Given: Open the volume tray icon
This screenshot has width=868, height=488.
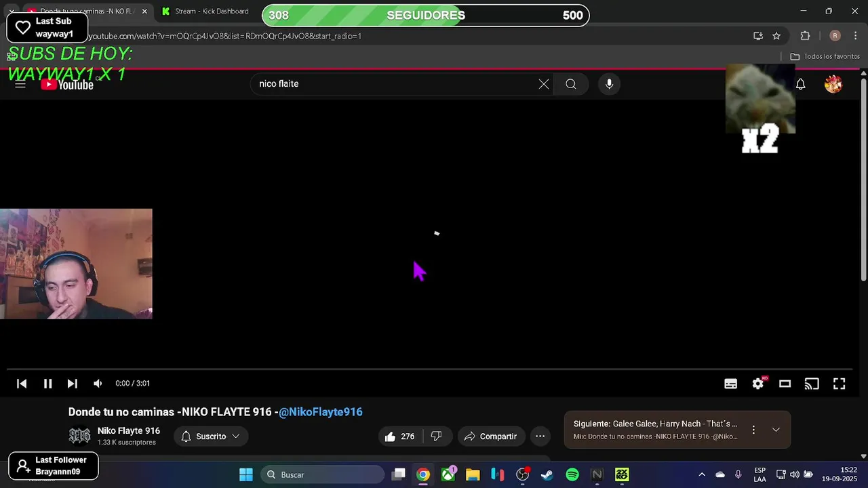Looking at the screenshot, I should point(794,474).
